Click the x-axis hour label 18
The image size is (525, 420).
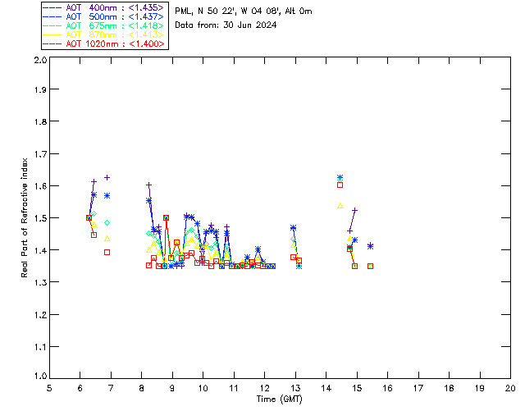click(449, 388)
